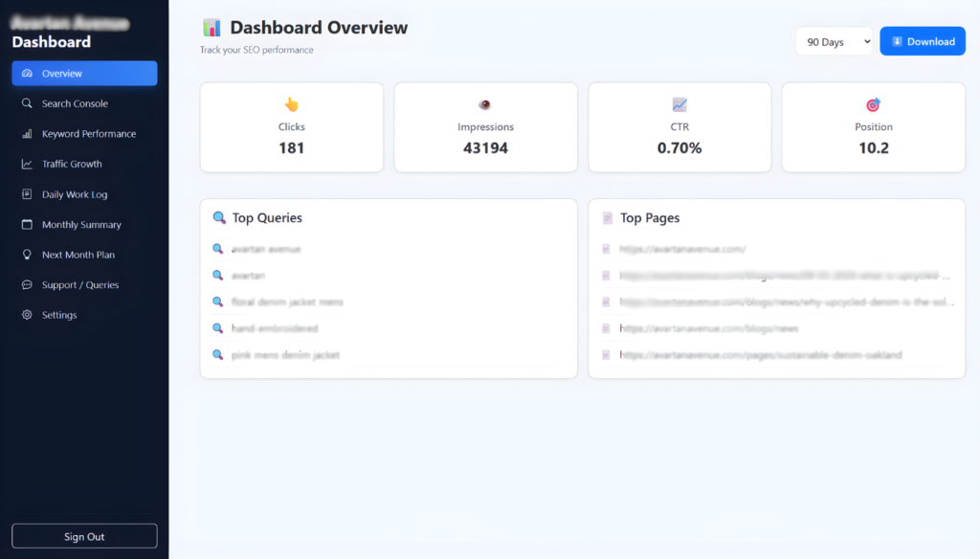
Task: Click the Impressions eye icon
Action: [485, 104]
